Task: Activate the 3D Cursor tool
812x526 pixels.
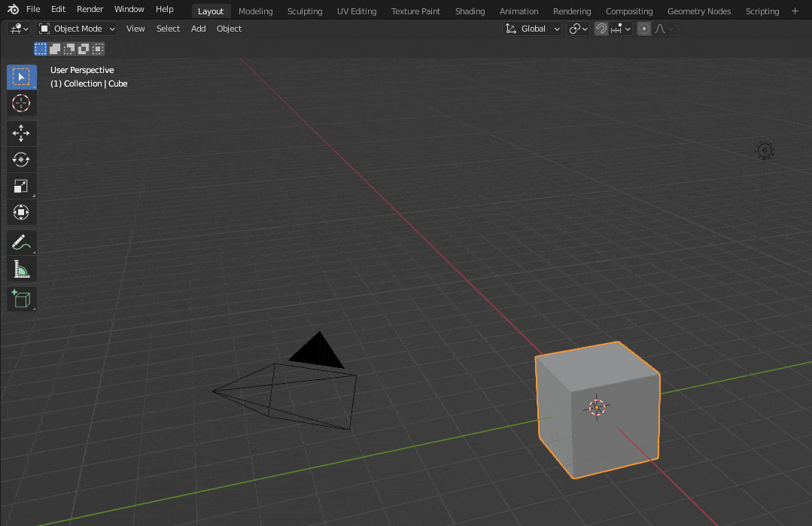Action: (x=21, y=104)
